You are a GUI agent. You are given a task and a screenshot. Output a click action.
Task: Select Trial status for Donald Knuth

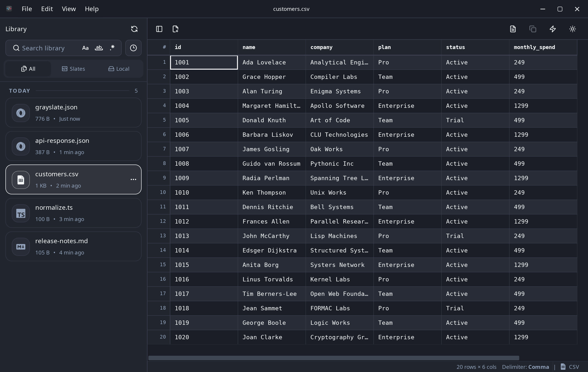(475, 120)
